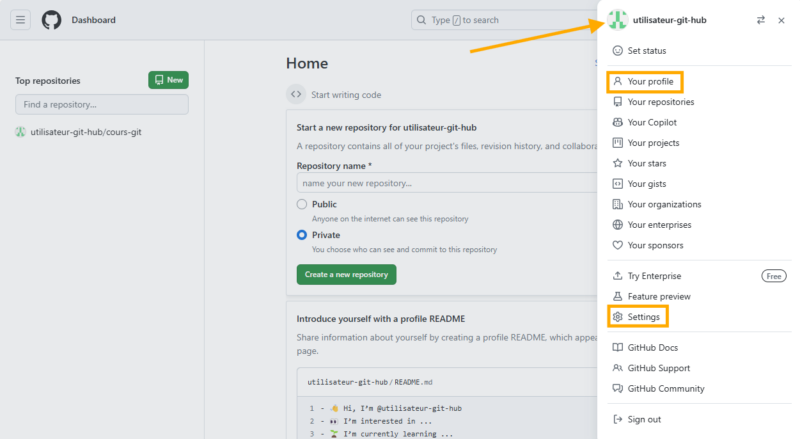Screen dimensions: 800x439
Task: Select the Private repository radio button
Action: [x=302, y=235]
